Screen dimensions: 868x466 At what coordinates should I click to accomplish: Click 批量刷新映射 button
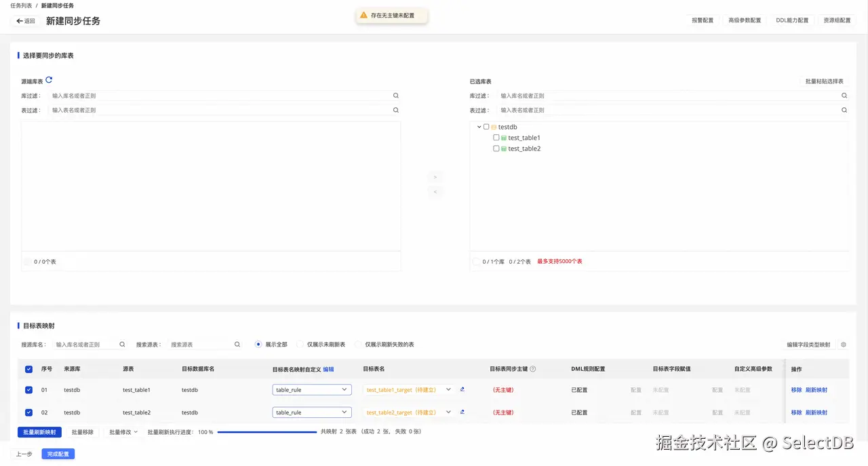click(x=39, y=432)
